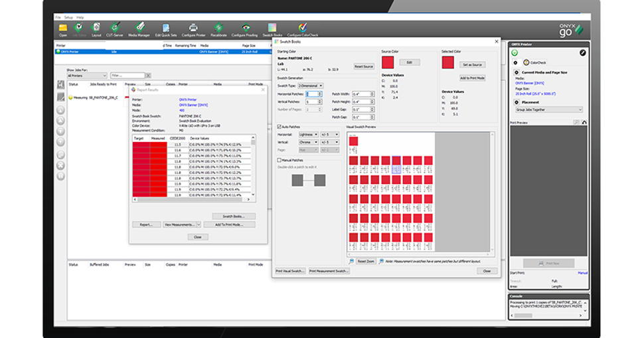Open the Horizontal +/- 5 step dropdown
This screenshot has height=338, width=644.
click(x=330, y=135)
